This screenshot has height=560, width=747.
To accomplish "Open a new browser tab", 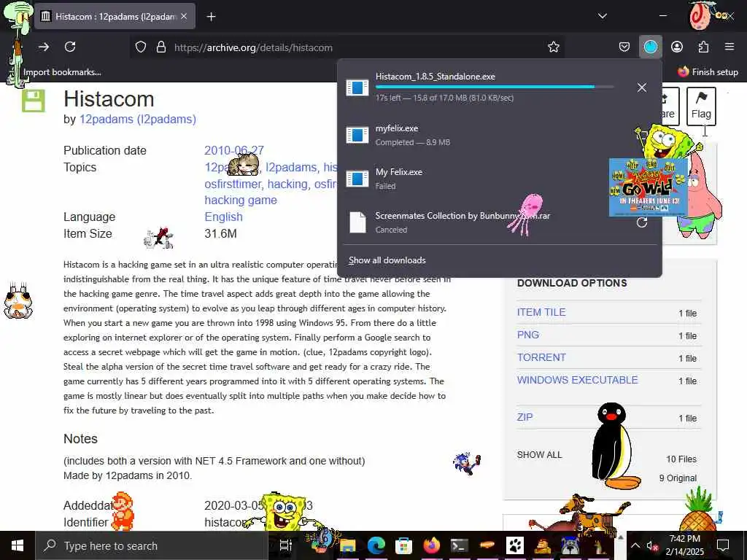I will (x=211, y=17).
